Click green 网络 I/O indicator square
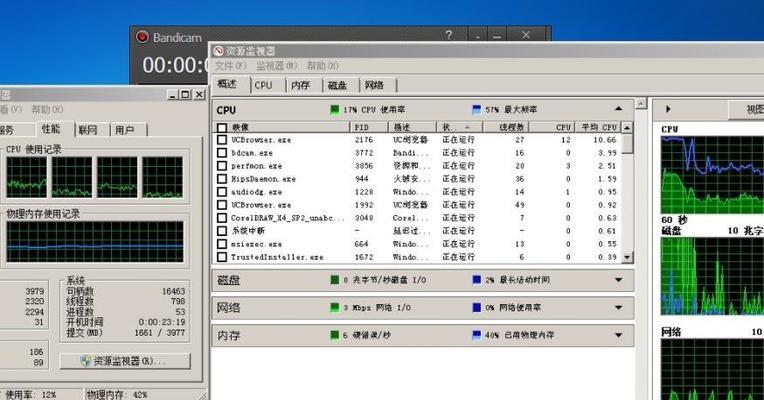Screen dimensions: 764x400 (334, 307)
